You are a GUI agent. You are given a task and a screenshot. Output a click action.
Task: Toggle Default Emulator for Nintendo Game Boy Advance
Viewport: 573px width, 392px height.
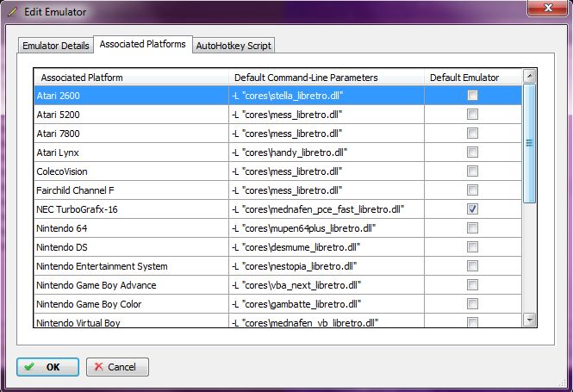coord(472,285)
